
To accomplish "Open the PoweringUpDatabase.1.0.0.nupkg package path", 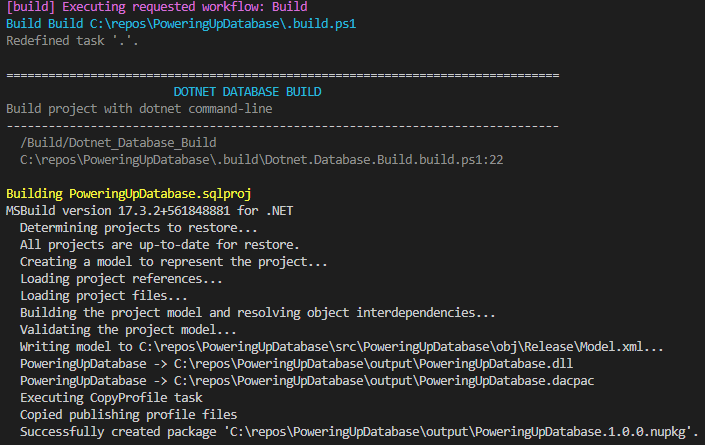I will pos(458,432).
